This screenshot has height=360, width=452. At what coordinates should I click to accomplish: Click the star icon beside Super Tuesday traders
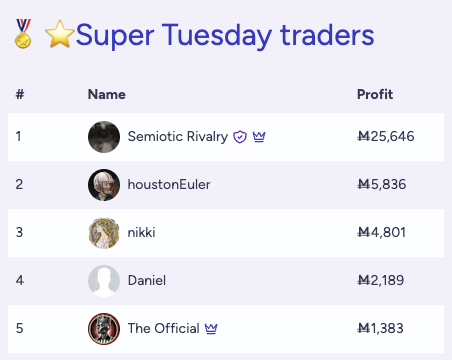[x=59, y=34]
